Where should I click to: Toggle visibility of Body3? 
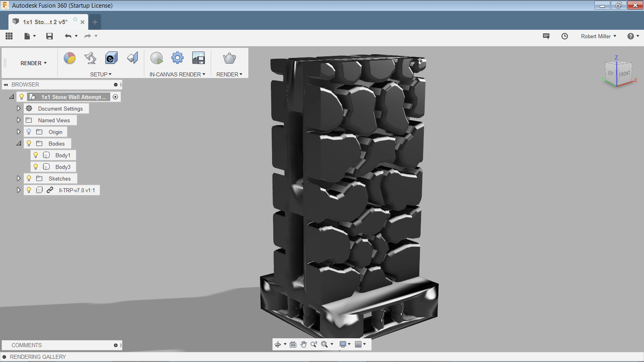click(36, 167)
